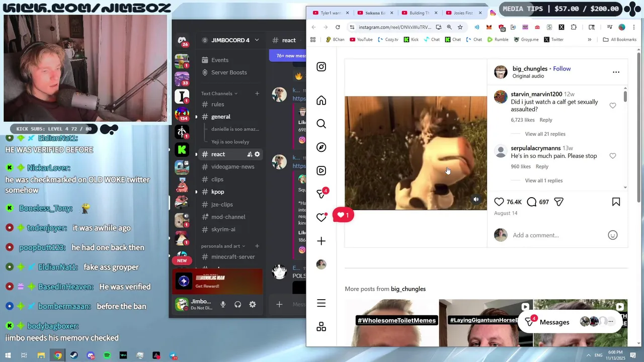The height and width of the screenshot is (362, 644).
Task: Open Spotify from Windows taskbar
Action: (107, 355)
